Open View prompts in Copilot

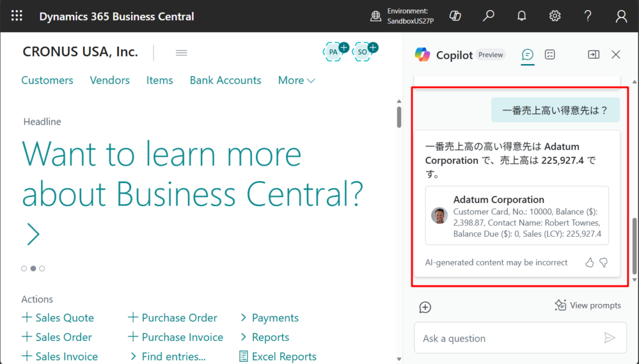[588, 305]
